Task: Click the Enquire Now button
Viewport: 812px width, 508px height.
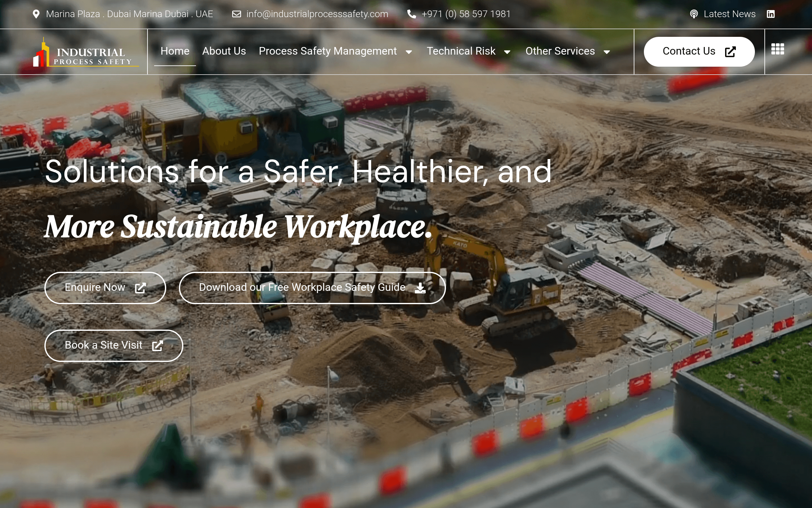Action: [x=105, y=288]
